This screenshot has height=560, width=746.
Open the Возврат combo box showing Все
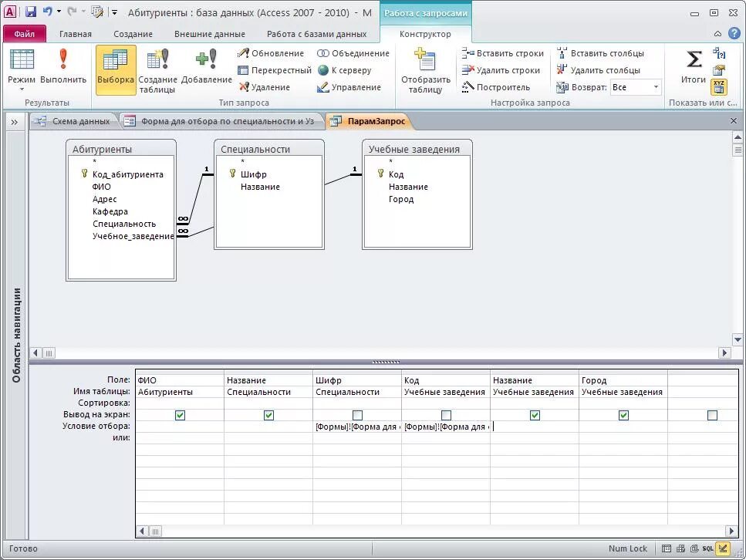tap(636, 87)
